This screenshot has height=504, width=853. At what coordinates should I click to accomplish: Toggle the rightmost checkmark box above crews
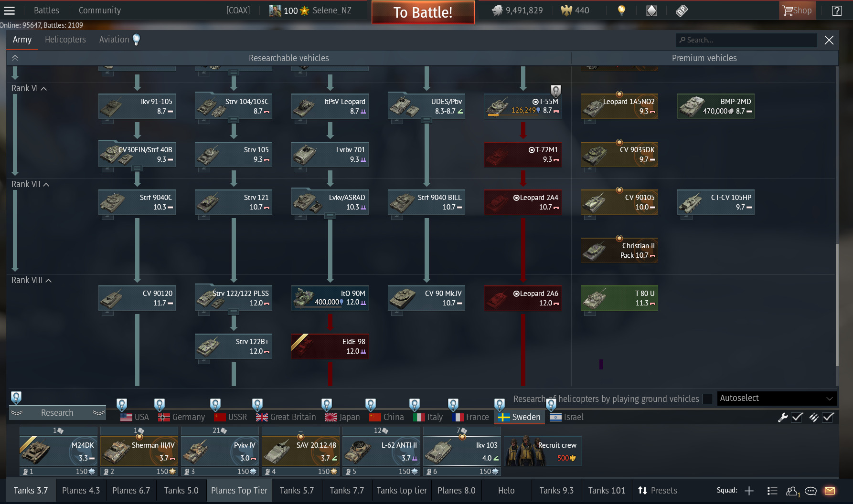click(828, 417)
